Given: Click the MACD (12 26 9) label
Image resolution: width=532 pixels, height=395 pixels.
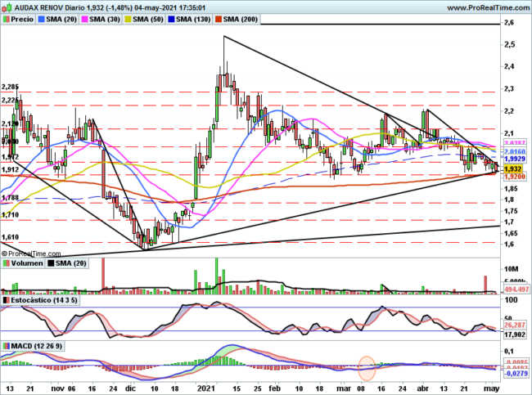Looking at the screenshot, I should [x=36, y=346].
